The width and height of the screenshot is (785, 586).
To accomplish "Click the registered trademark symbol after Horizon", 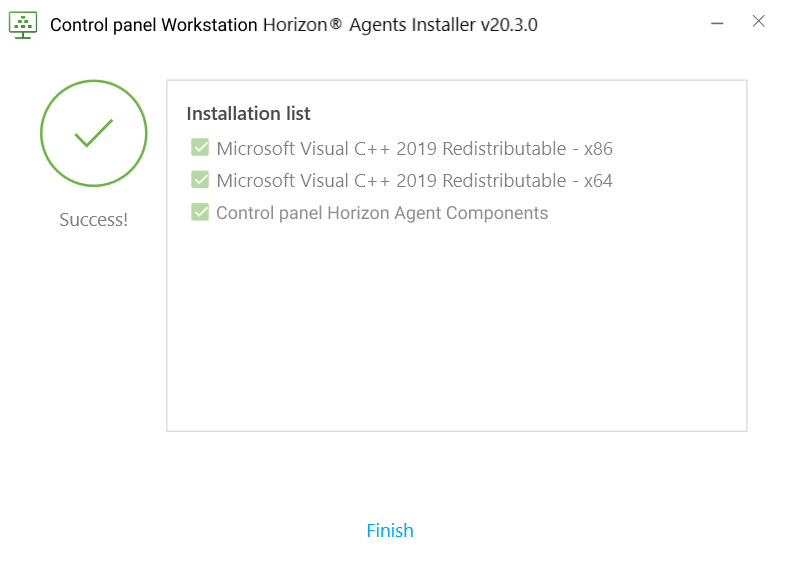I will (336, 24).
